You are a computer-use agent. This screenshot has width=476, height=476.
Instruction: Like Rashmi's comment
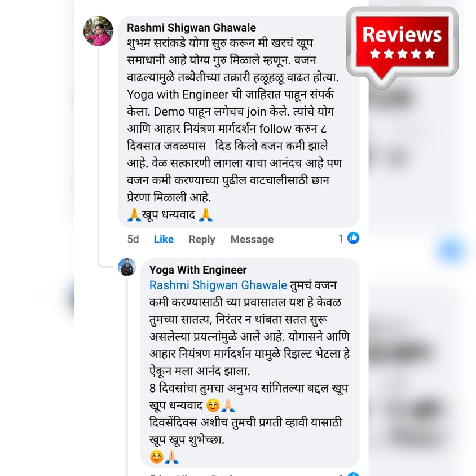click(x=164, y=239)
